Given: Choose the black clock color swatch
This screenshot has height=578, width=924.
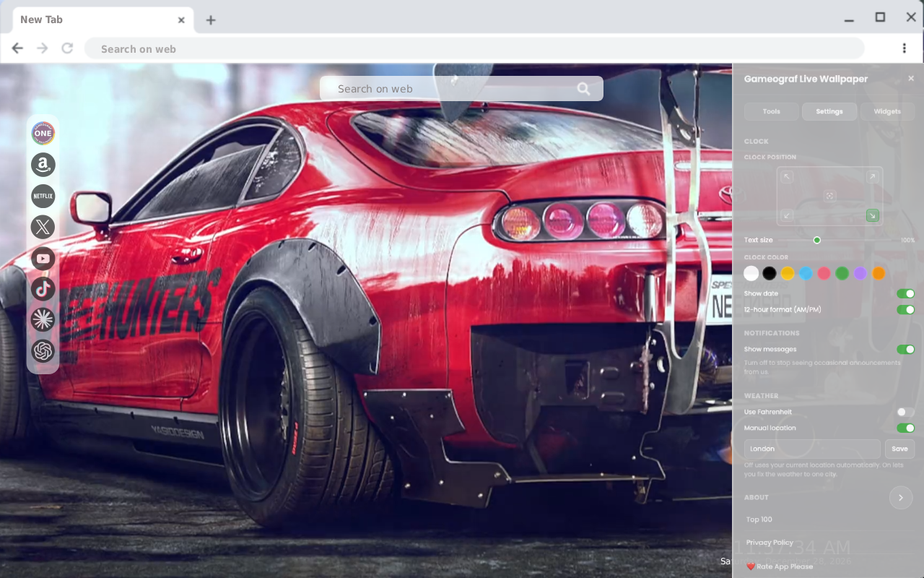Looking at the screenshot, I should tap(770, 273).
